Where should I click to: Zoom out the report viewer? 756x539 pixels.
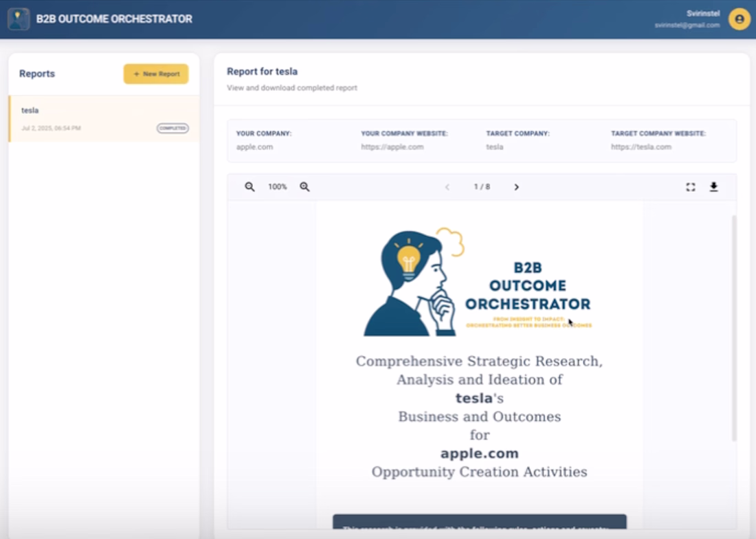(x=249, y=186)
